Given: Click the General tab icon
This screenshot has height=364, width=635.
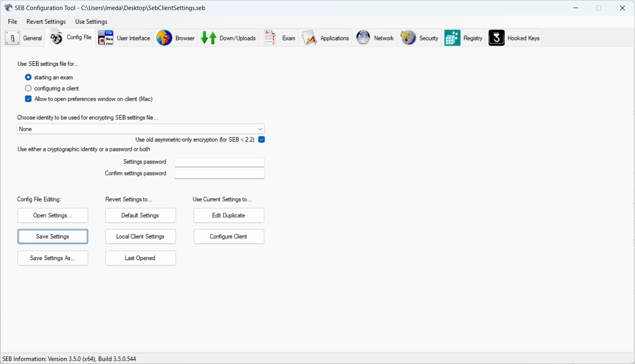Looking at the screenshot, I should [x=12, y=38].
